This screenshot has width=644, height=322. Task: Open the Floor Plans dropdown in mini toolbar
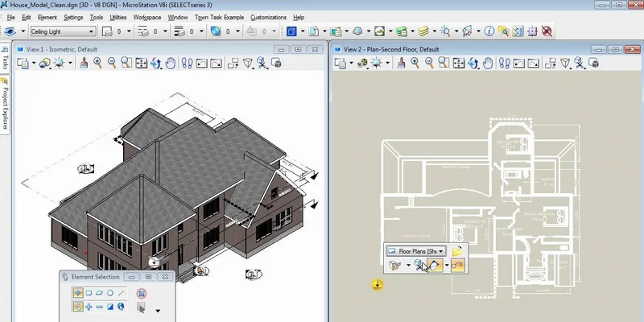click(416, 250)
